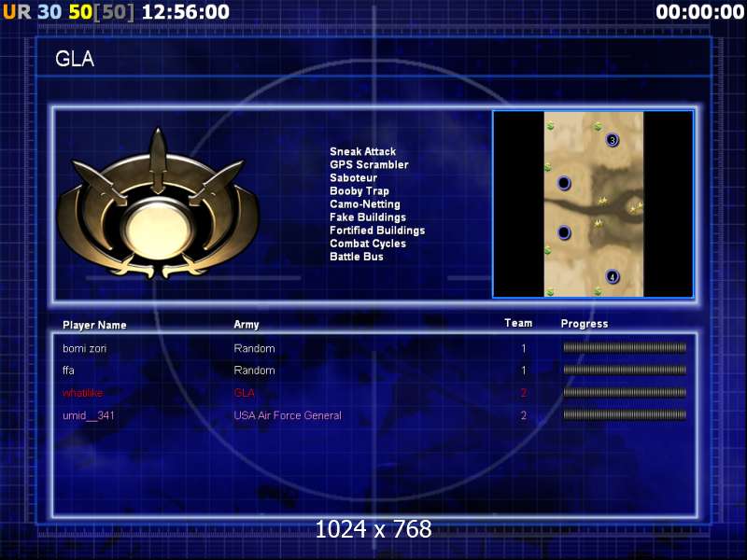Click the team number for bomi zori

point(524,348)
